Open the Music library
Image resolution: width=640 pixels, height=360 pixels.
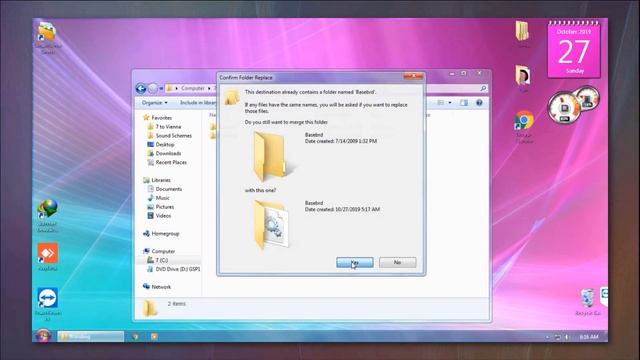(x=162, y=198)
